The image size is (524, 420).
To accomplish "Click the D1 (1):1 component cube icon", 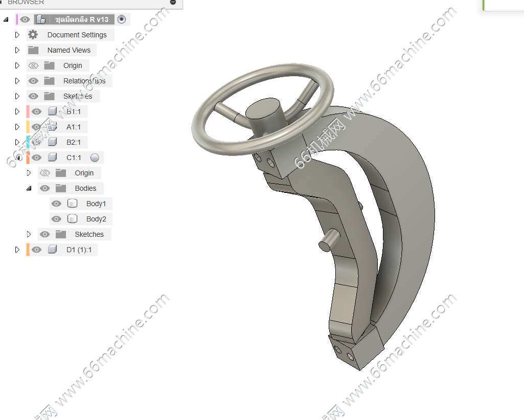I will point(52,250).
